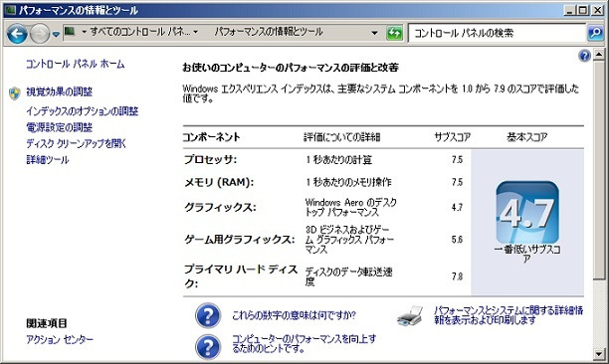This screenshot has height=364, width=609.
Task: Click question icon beside performance improvement hints
Action: [208, 346]
